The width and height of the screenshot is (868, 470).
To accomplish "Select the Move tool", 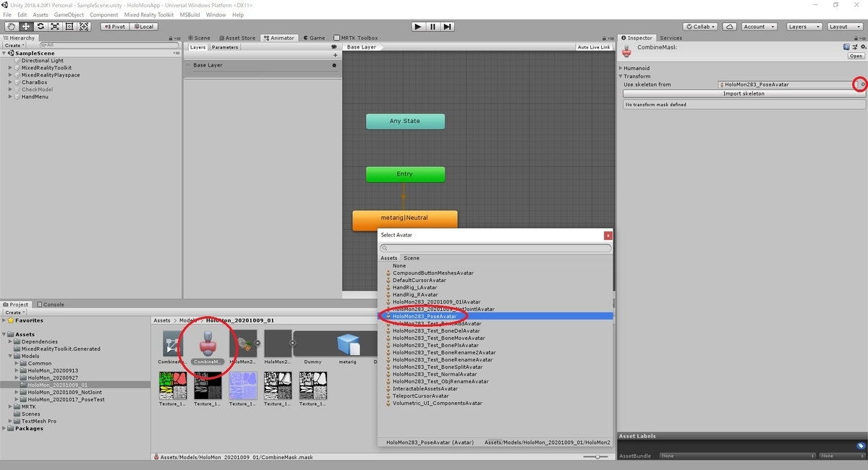I will (25, 27).
